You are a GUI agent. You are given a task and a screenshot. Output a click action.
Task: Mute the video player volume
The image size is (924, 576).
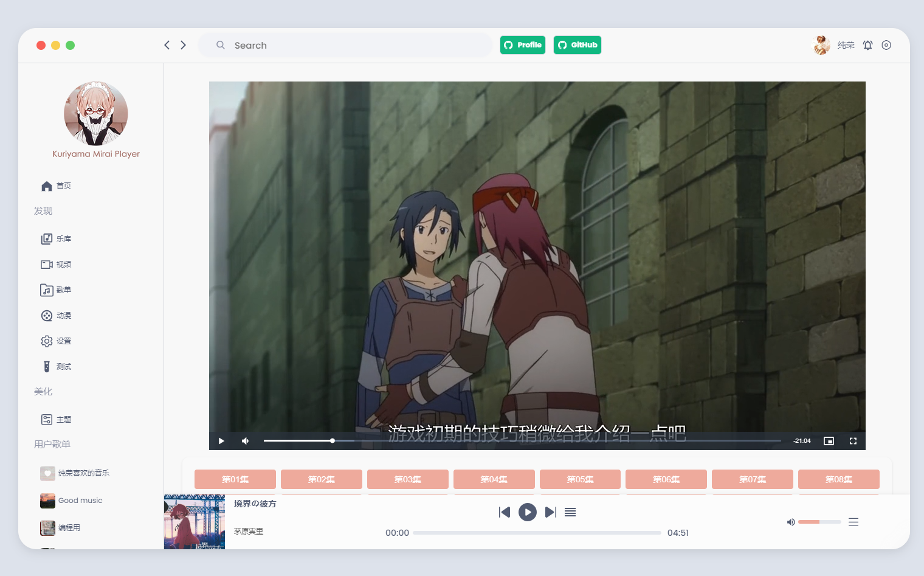click(x=245, y=441)
